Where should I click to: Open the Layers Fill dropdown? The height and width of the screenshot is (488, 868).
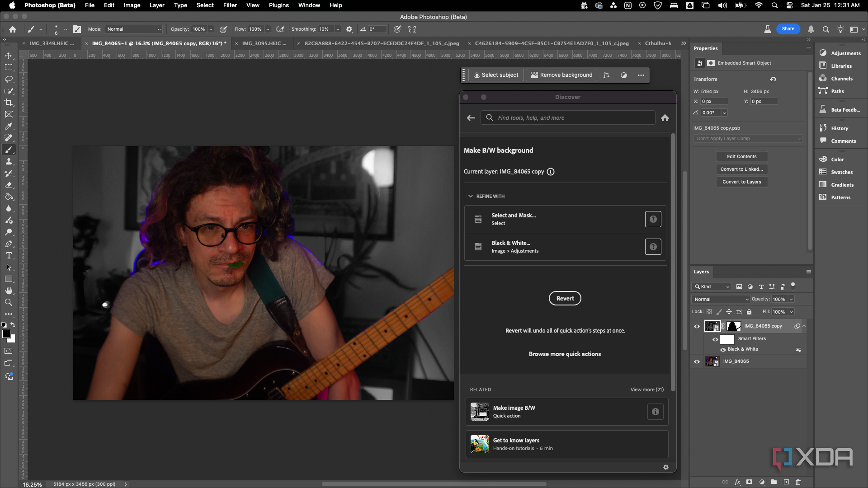[x=791, y=312]
